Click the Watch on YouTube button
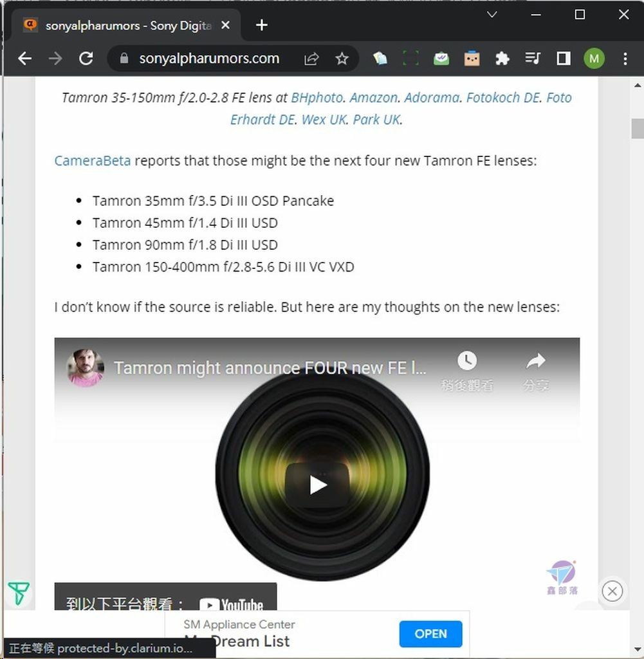The width and height of the screenshot is (644, 659). [165, 597]
